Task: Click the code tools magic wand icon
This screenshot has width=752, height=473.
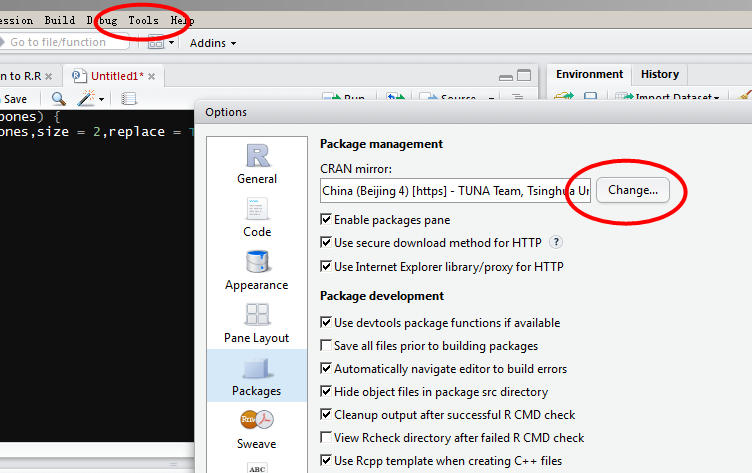Action: (x=86, y=98)
